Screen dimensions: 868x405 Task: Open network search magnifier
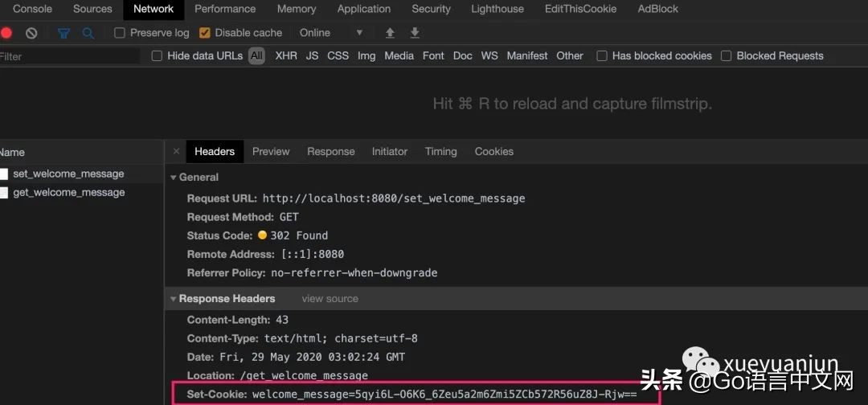tap(88, 33)
